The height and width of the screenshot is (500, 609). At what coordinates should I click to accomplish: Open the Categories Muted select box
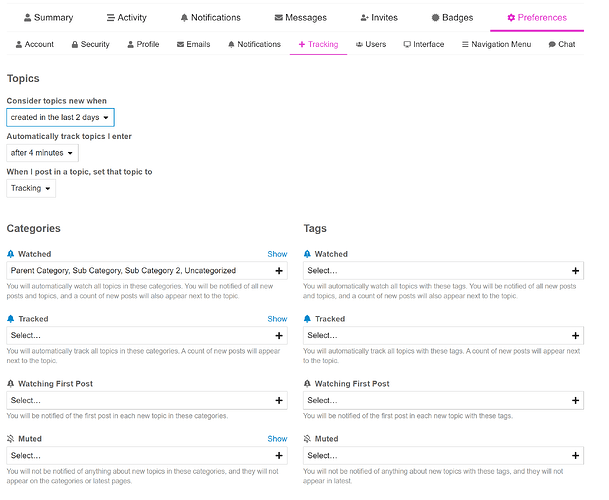click(147, 456)
